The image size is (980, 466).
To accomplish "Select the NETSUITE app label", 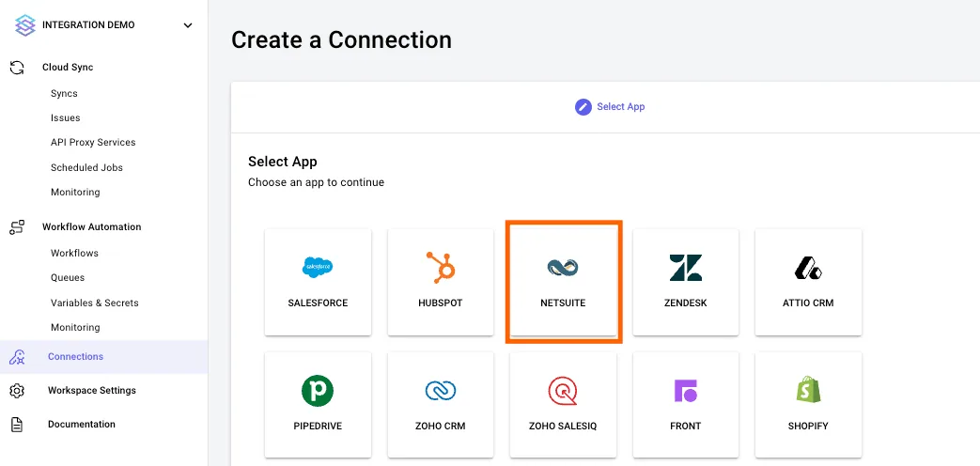I will coord(563,303).
